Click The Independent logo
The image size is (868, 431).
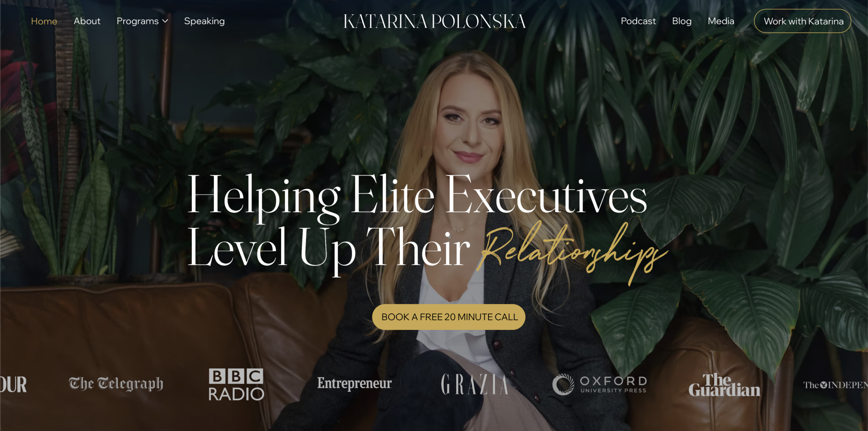coord(835,385)
